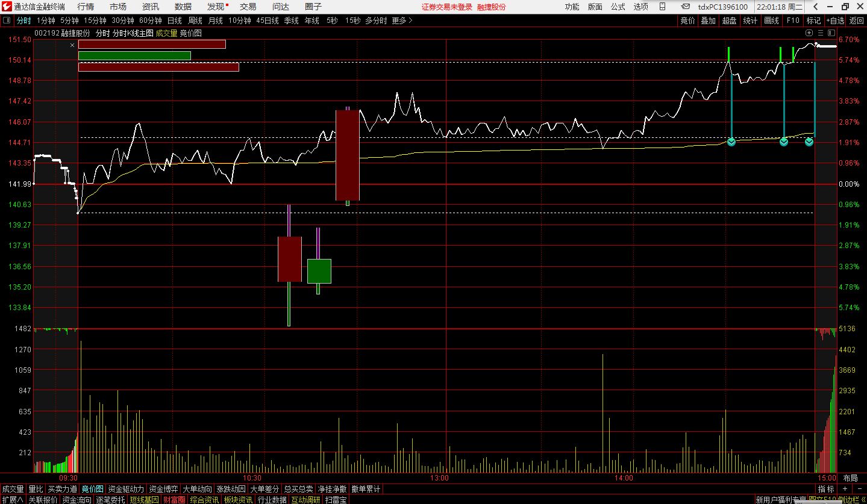Open the 行情 menu
Viewport: 867px width, 504px height.
[86, 7]
